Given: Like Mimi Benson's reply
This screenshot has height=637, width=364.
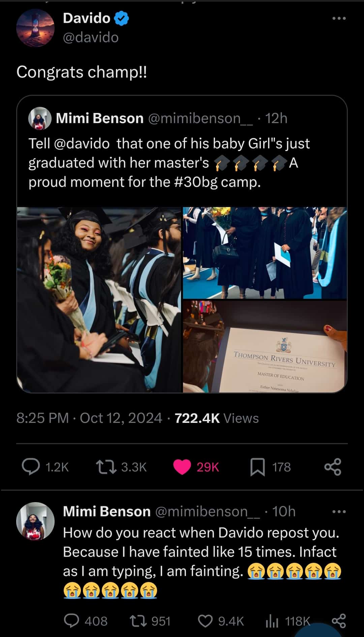Looking at the screenshot, I should [205, 621].
